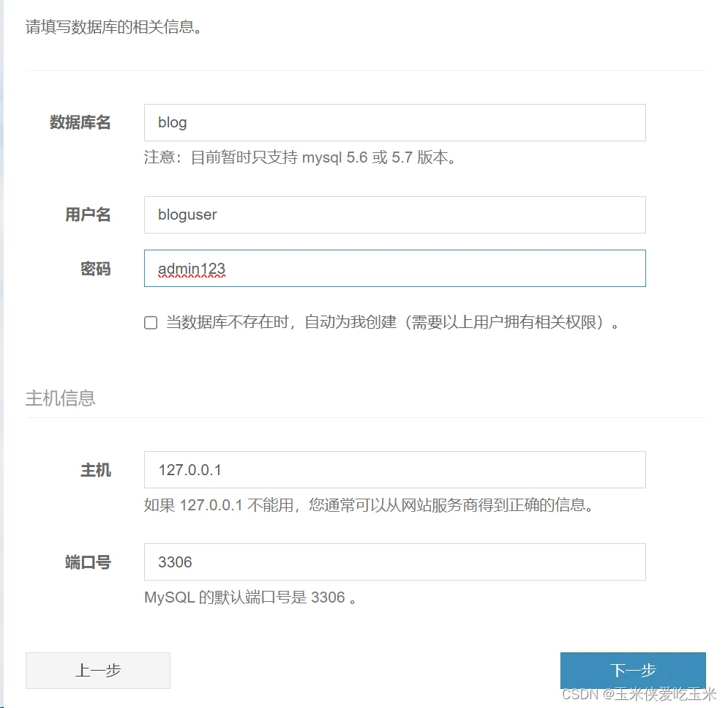
Task: Select the 端口号 field showing 3306
Action: tap(394, 562)
